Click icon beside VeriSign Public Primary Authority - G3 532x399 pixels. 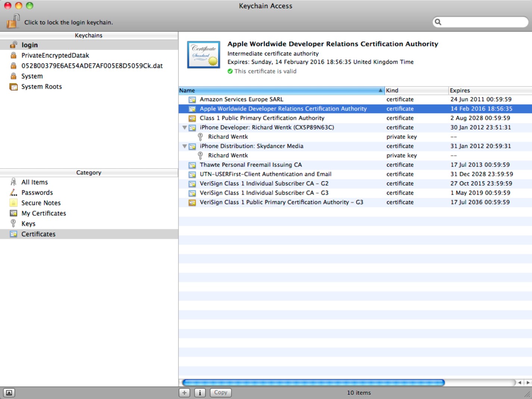coord(192,202)
